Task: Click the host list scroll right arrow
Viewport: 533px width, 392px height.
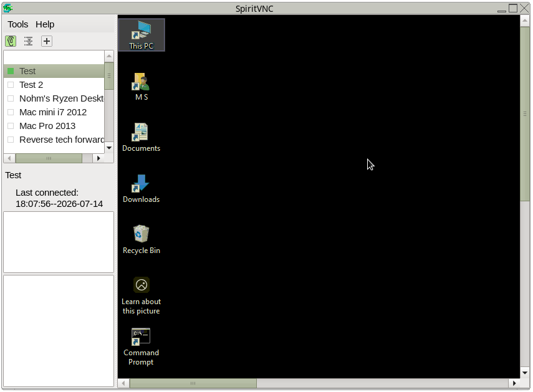Action: (98, 158)
